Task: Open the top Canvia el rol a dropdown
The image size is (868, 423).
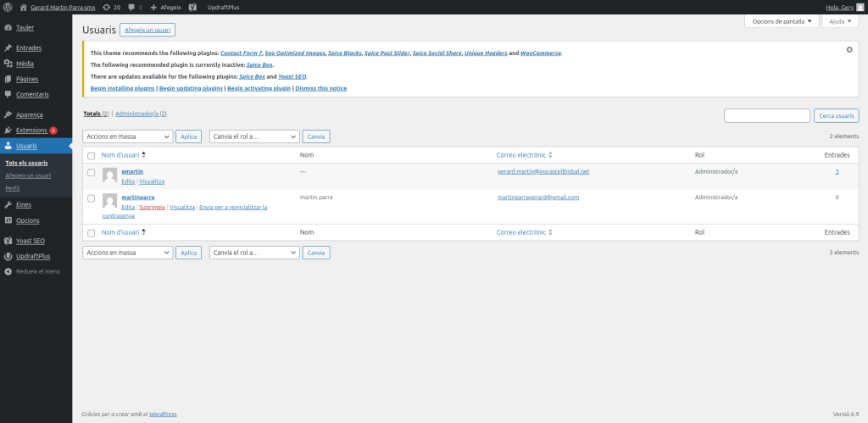Action: (254, 136)
